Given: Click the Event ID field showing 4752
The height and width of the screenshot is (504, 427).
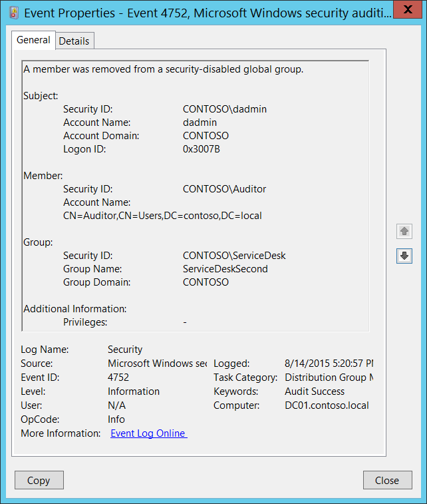Looking at the screenshot, I should 118,378.
